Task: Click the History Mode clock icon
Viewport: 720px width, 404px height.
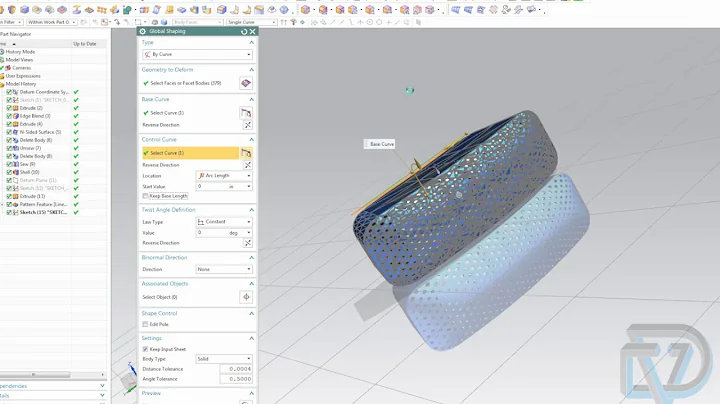Action: 2,52
